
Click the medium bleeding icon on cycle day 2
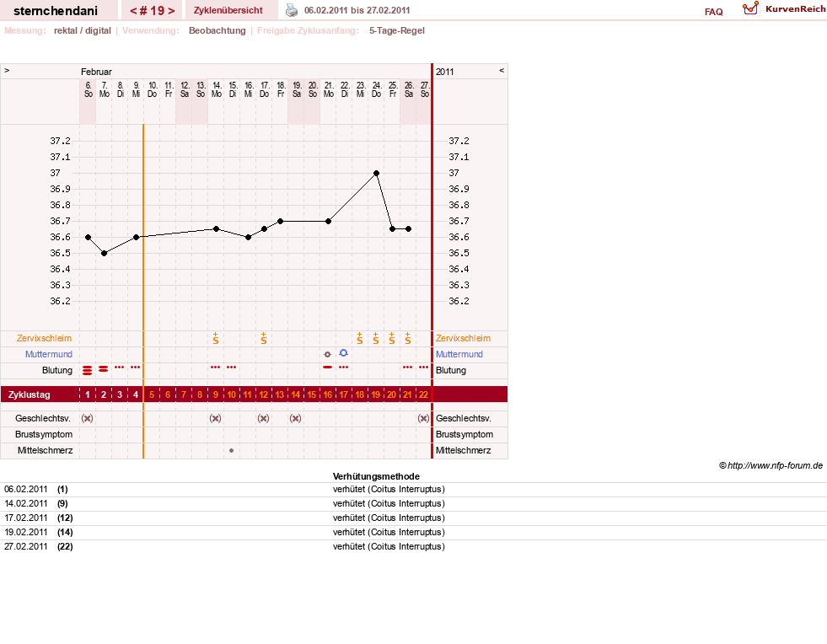coord(104,368)
